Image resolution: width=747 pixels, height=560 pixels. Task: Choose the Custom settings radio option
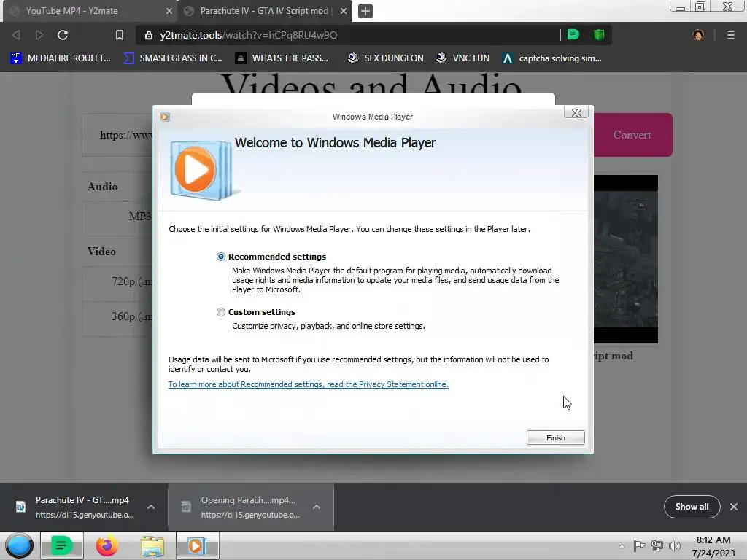pyautogui.click(x=220, y=312)
